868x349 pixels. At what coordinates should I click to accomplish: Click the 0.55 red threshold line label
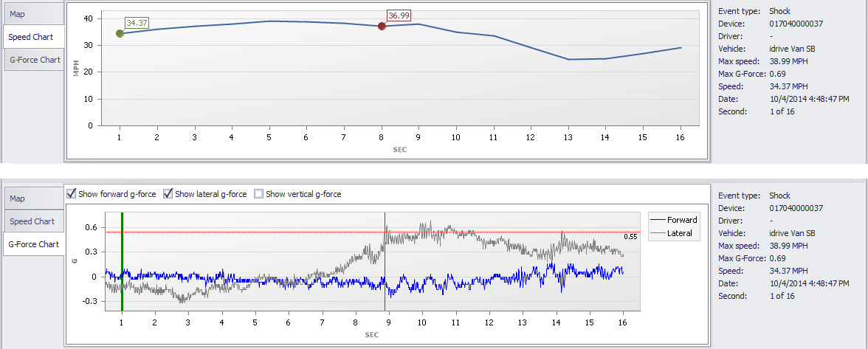630,237
